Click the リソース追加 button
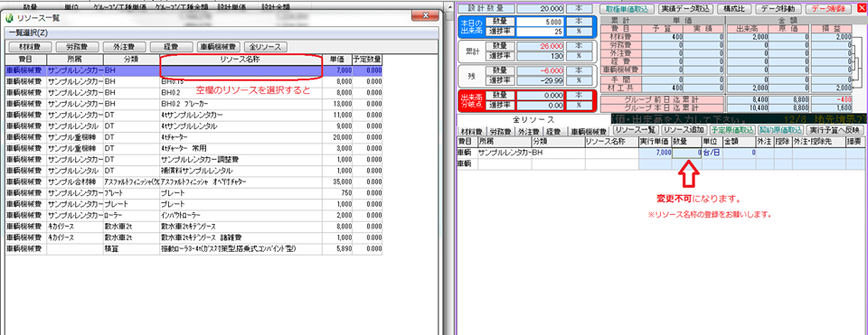The image size is (868, 335). [x=684, y=129]
